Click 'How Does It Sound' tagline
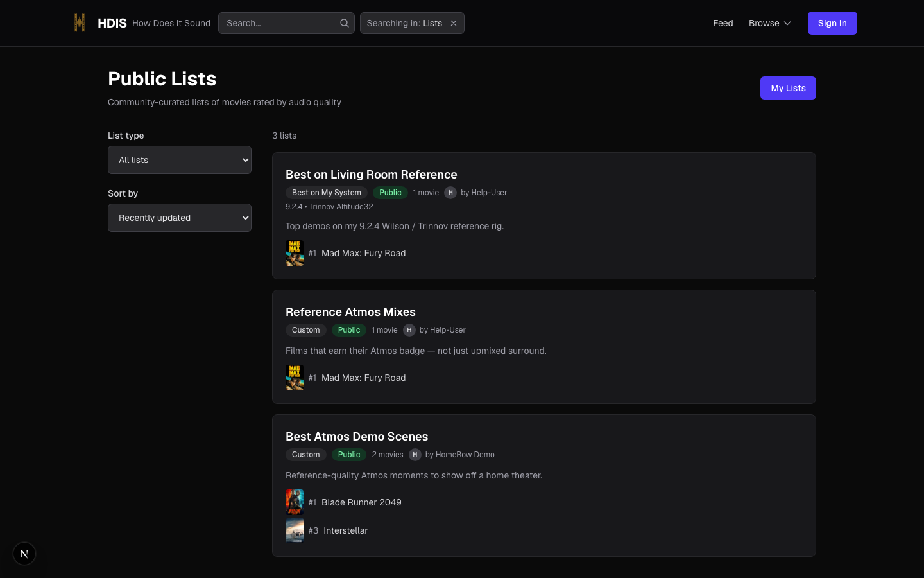924x578 pixels. tap(171, 23)
